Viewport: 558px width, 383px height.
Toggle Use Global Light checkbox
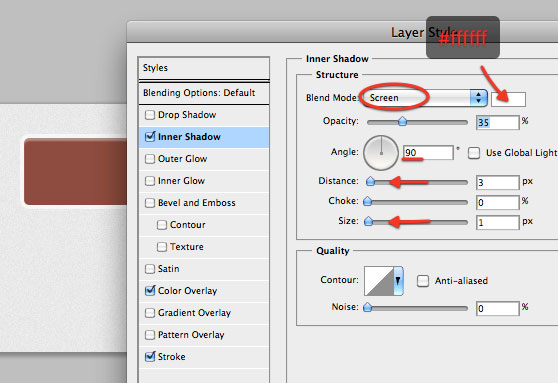pos(474,153)
